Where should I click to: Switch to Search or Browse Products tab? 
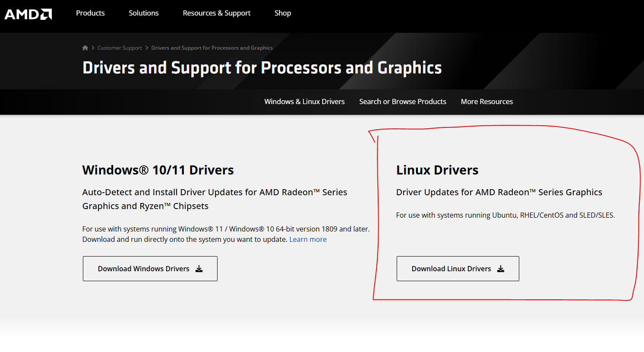click(403, 101)
